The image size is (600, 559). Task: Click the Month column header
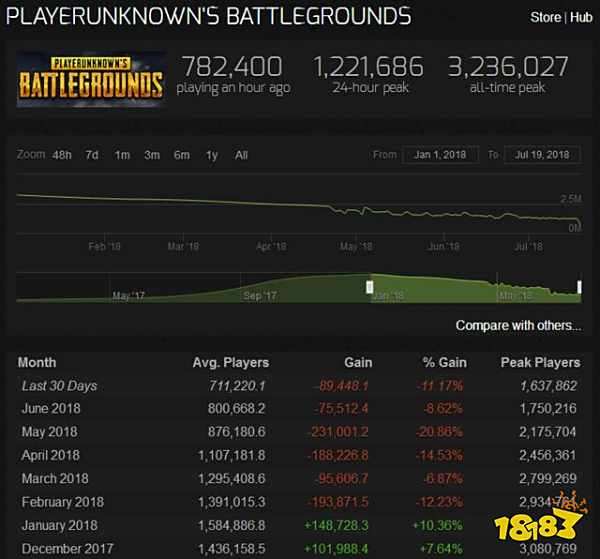pyautogui.click(x=37, y=362)
